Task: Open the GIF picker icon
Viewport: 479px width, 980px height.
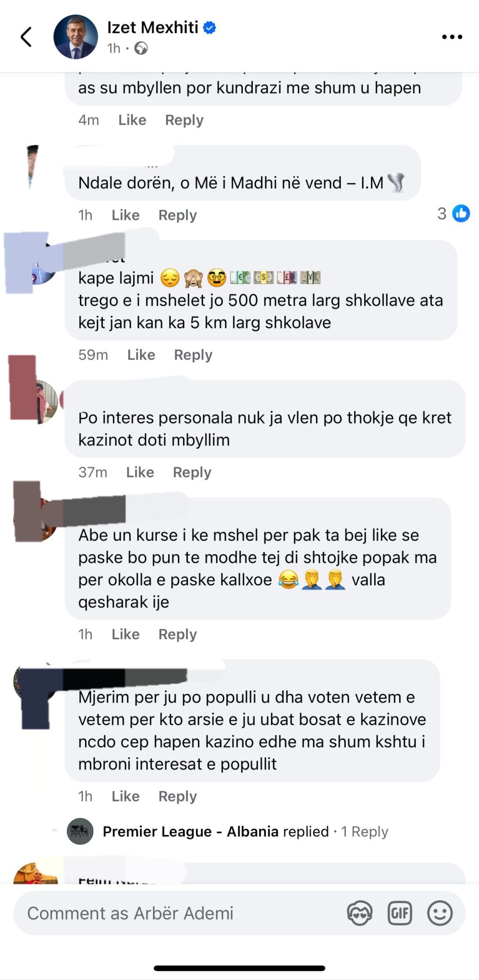Action: tap(400, 913)
